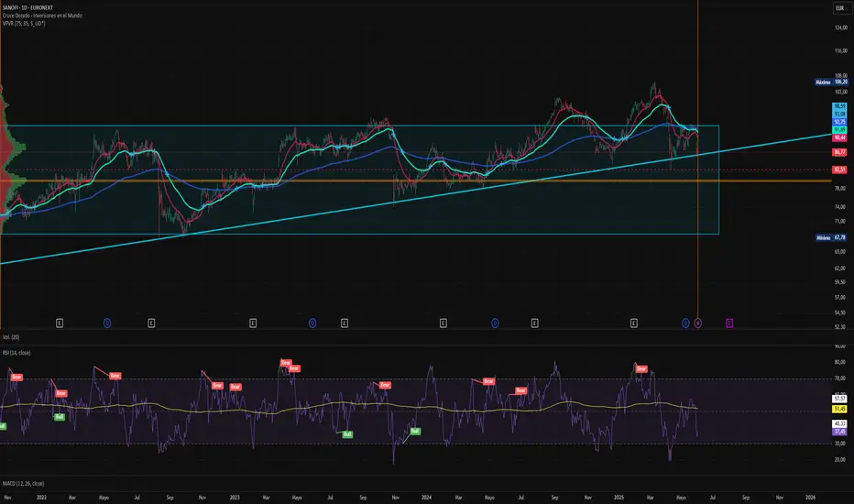The height and width of the screenshot is (504, 854).
Task: Select the orange horizontal support line
Action: 367,181
